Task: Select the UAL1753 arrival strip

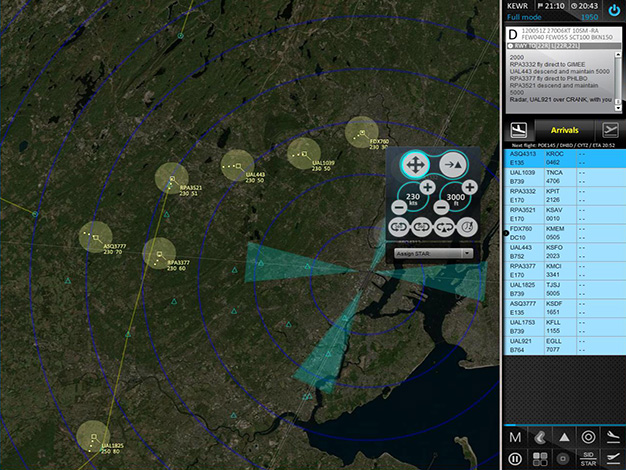Action: click(565, 327)
